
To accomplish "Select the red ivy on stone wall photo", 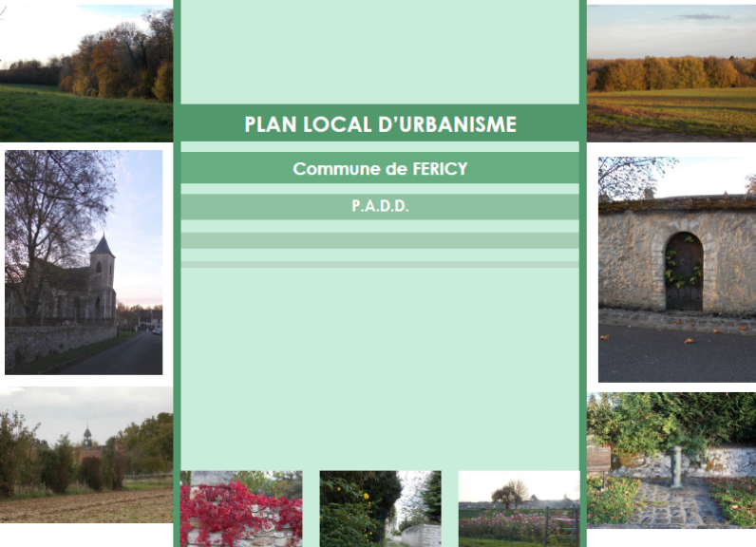I will [x=241, y=509].
